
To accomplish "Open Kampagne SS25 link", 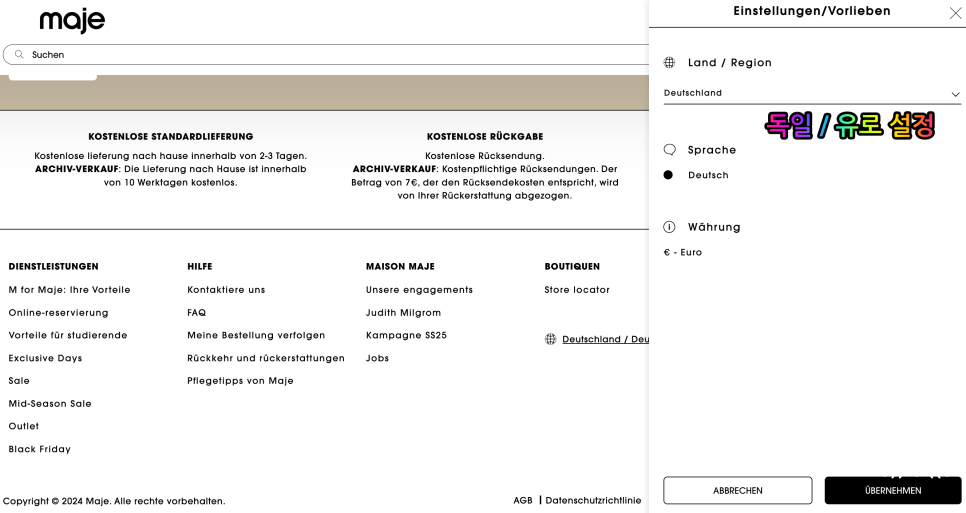I will [x=407, y=336].
